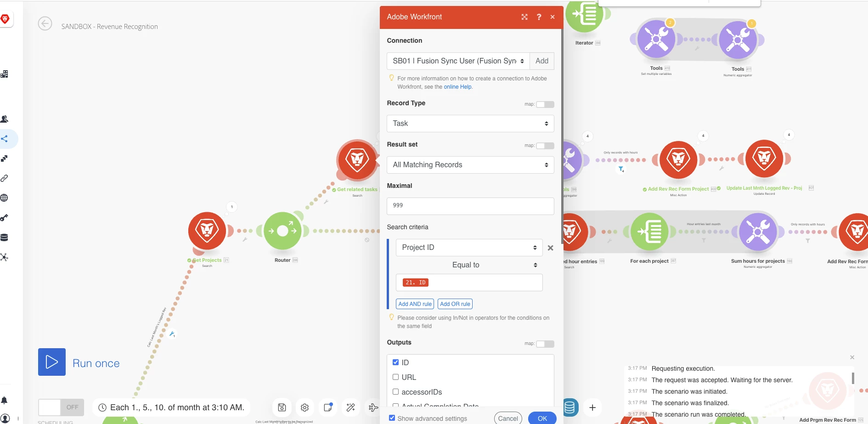Open help for the Adobe Workfront dialog
Image resolution: width=868 pixels, height=424 pixels.
(x=539, y=17)
